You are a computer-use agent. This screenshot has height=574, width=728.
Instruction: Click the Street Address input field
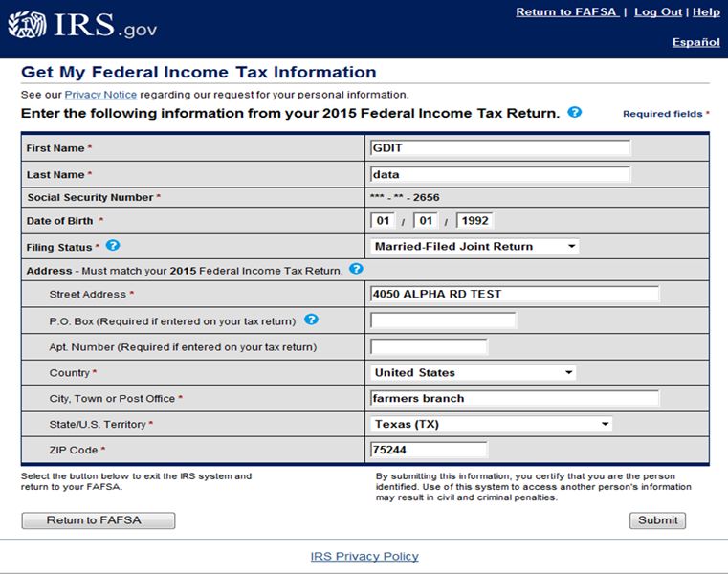(515, 294)
